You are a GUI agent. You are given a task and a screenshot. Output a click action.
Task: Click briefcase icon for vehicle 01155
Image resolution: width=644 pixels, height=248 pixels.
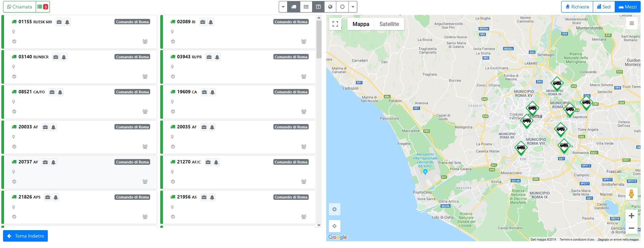point(59,22)
